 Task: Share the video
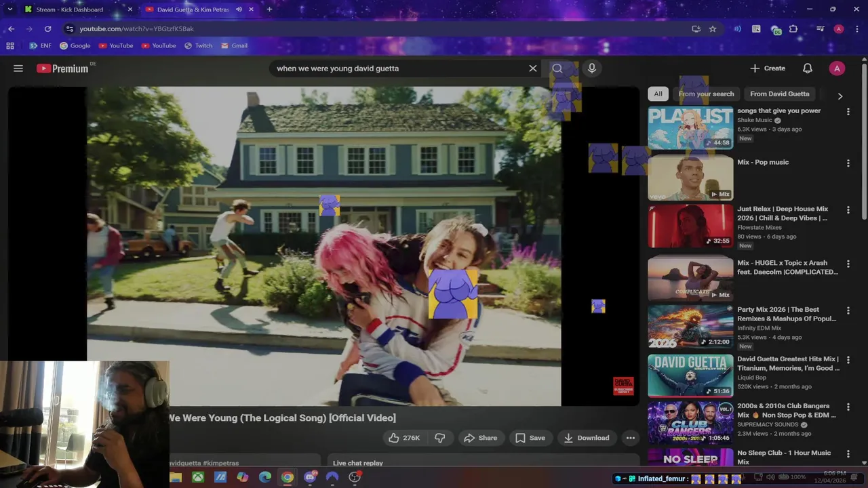pyautogui.click(x=481, y=438)
